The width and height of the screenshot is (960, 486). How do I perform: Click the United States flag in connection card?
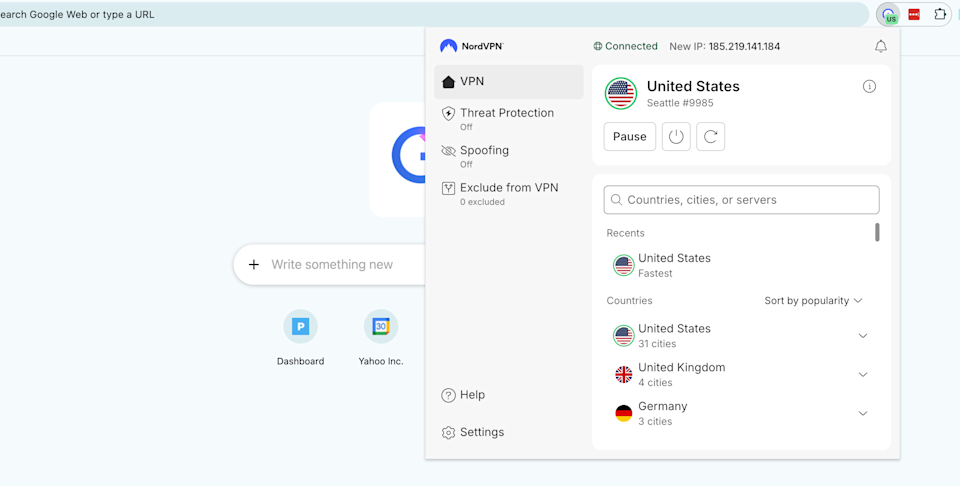[621, 94]
